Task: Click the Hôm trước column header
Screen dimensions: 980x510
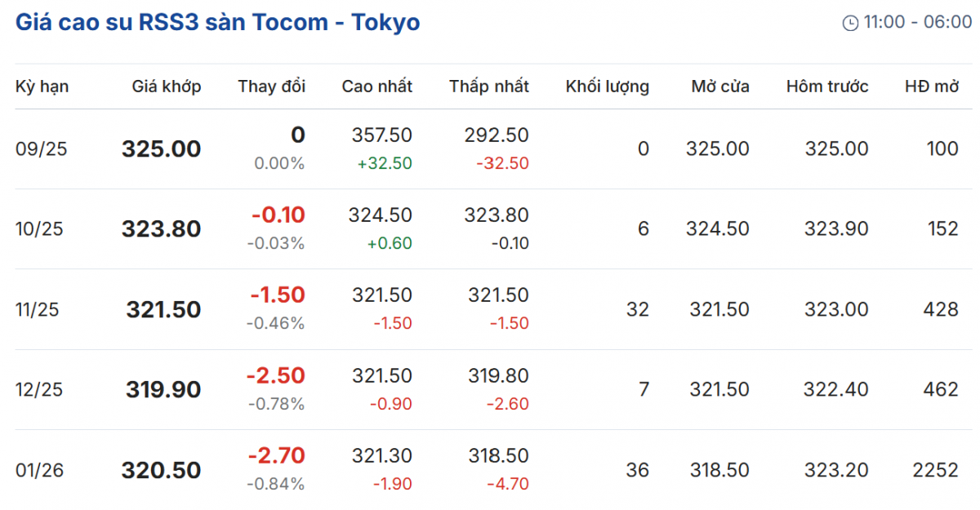Action: (x=826, y=86)
